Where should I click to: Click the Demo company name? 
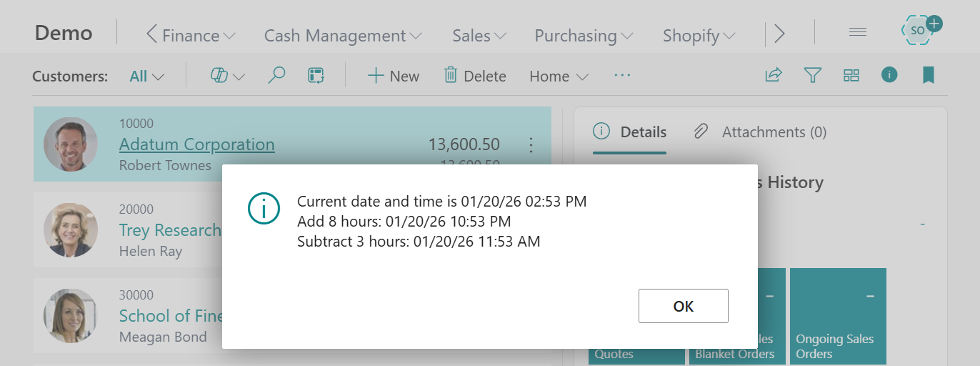pyautogui.click(x=64, y=33)
